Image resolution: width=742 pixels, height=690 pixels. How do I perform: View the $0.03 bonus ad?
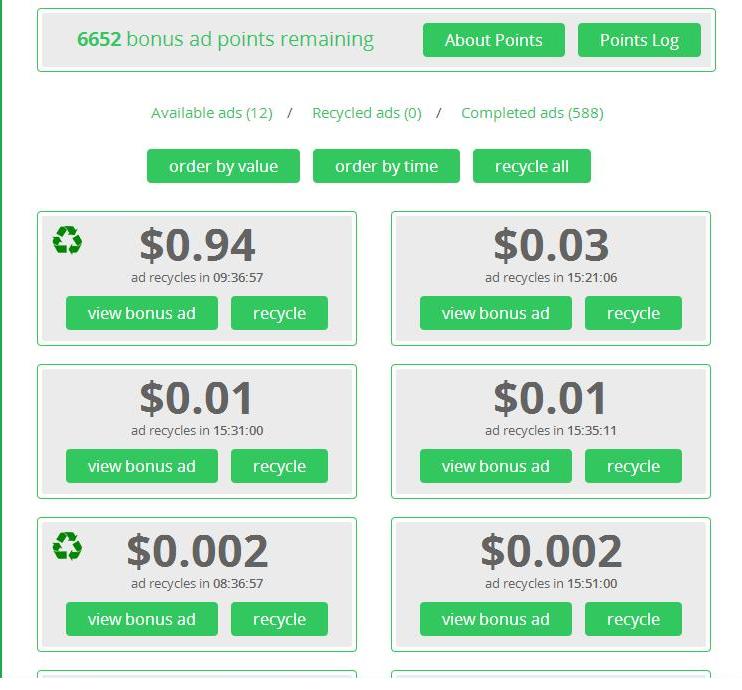[x=496, y=313]
